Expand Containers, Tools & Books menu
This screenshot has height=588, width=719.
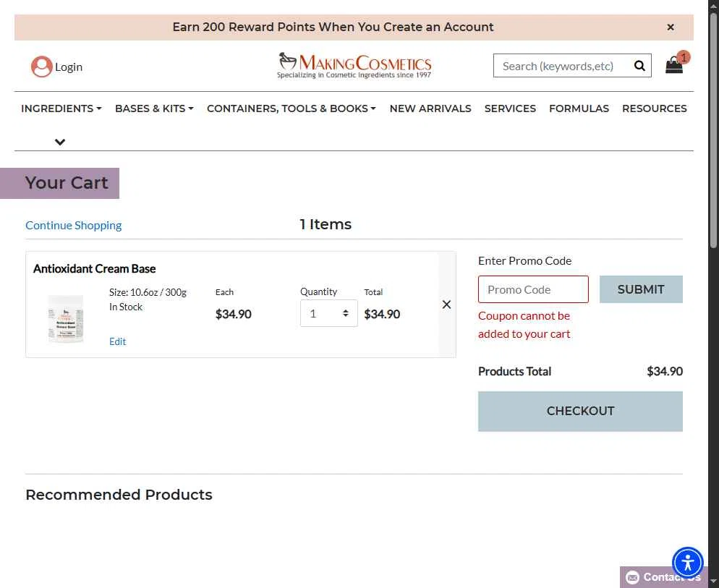(292, 108)
